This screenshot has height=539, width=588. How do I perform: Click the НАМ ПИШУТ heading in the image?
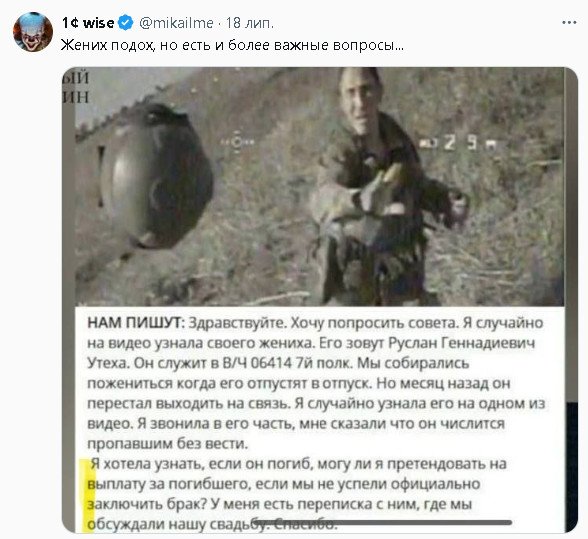click(136, 323)
